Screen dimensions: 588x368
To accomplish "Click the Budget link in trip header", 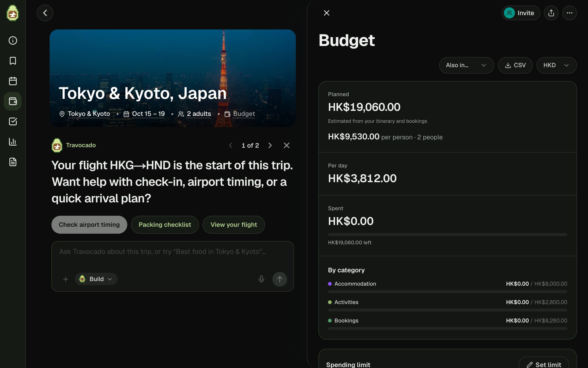I will point(244,114).
